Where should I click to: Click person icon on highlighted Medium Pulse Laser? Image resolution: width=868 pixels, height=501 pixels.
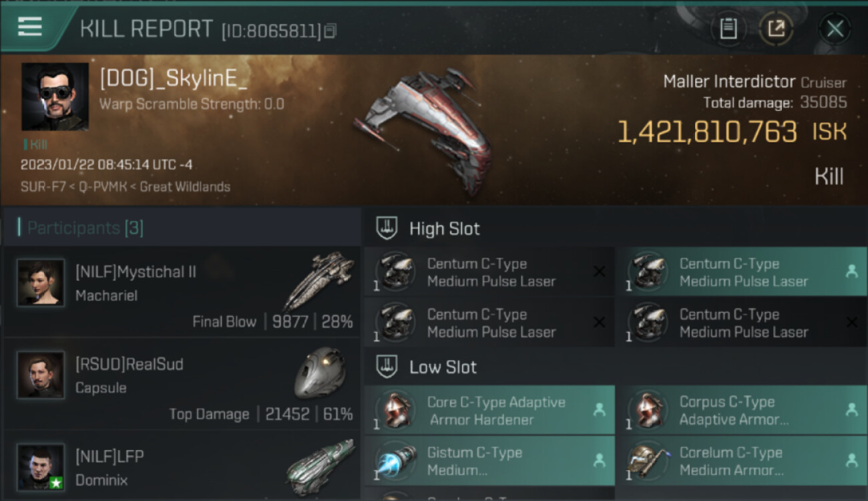(x=851, y=271)
